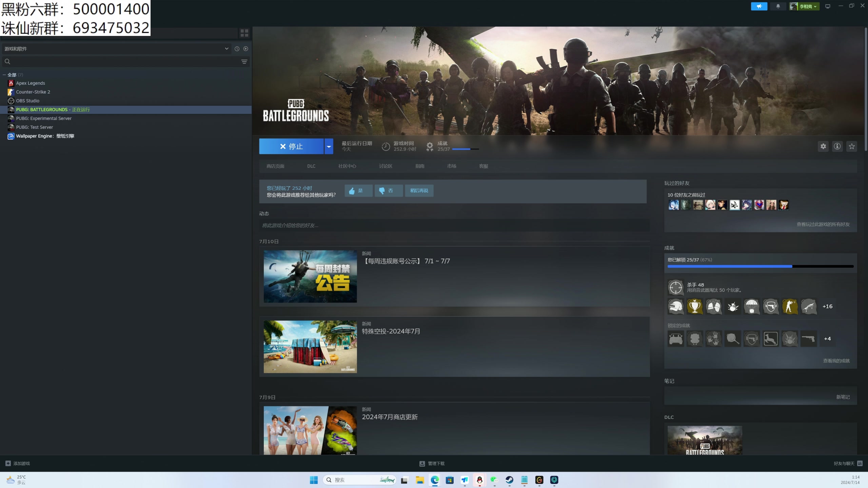Add PUBG to favorites star
The image size is (868, 488).
(x=852, y=146)
